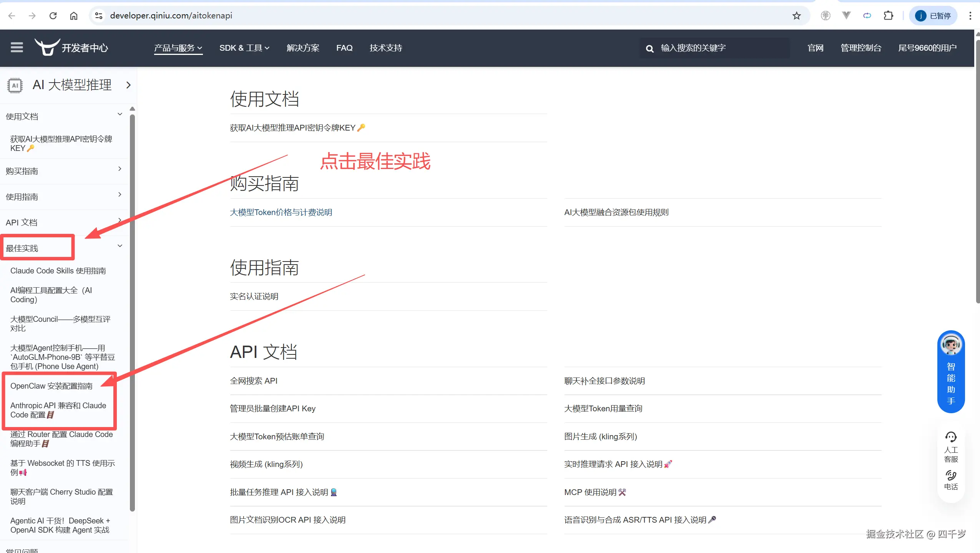The width and height of the screenshot is (980, 553).
Task: Reload the page in browser
Action: click(x=53, y=16)
